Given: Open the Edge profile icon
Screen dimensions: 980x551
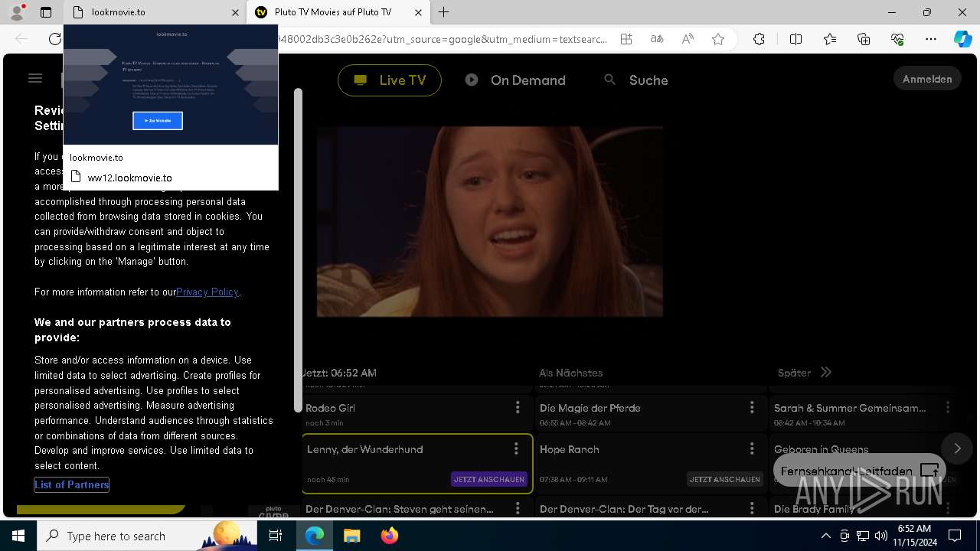Looking at the screenshot, I should (17, 12).
